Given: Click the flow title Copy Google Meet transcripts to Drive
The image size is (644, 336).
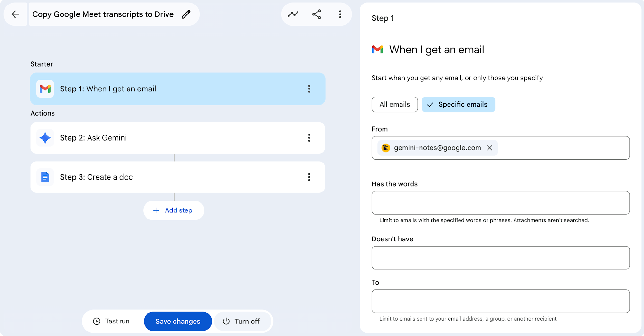Looking at the screenshot, I should [x=103, y=14].
